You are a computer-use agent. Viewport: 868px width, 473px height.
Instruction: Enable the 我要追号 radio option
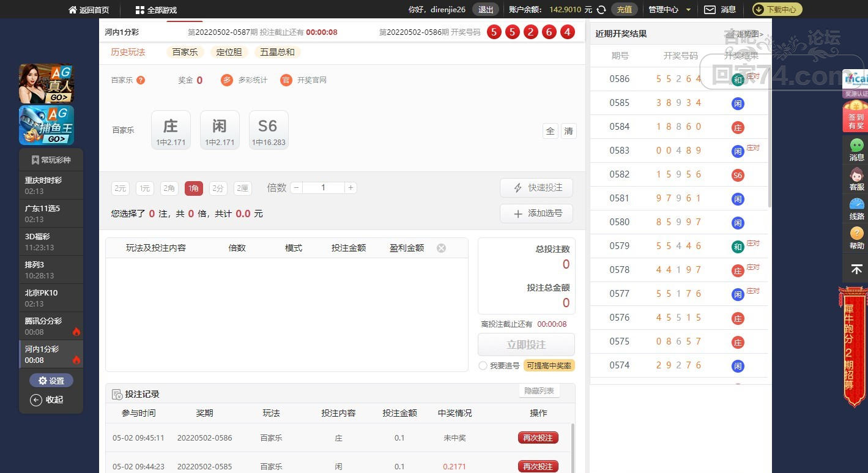point(483,366)
